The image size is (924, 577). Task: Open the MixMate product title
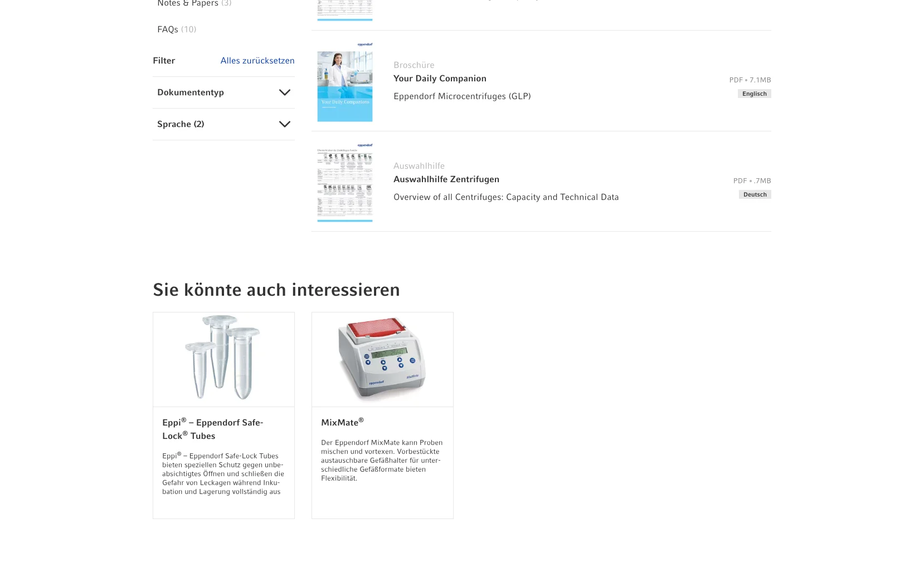342,422
